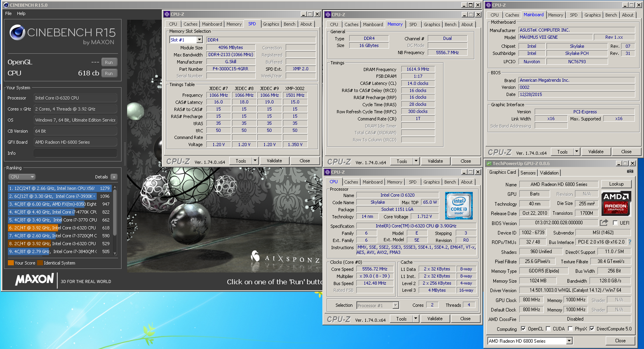Viewport: 644px width, 349px height.
Task: Click the AMD Radeon Graphics logo
Action: (616, 203)
